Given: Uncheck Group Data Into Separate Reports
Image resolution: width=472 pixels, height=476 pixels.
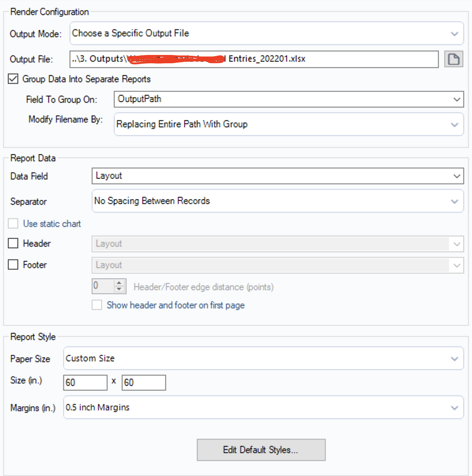Looking at the screenshot, I should [x=13, y=79].
